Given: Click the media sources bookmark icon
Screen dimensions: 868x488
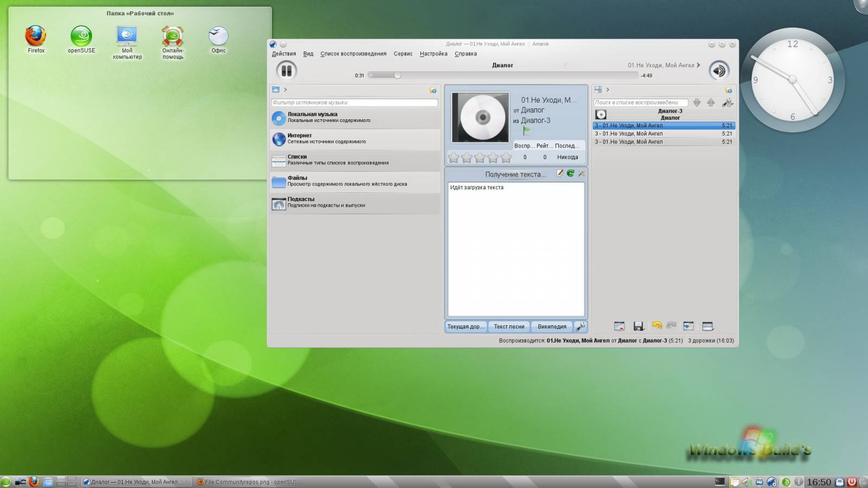Looking at the screenshot, I should pyautogui.click(x=433, y=90).
